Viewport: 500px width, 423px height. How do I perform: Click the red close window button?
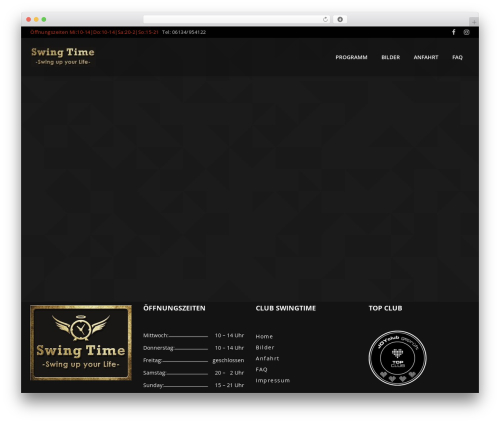pos(29,19)
